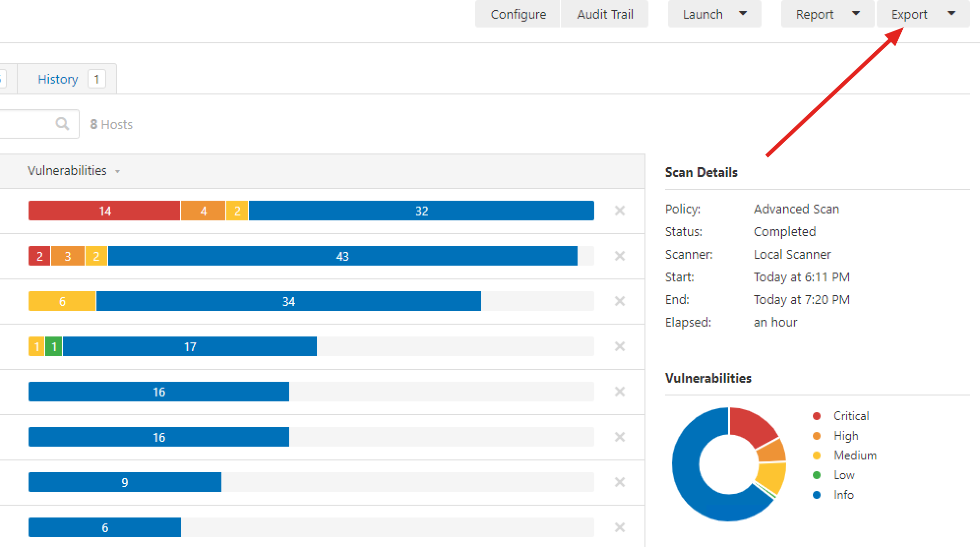Sort by the Vulnerabilities column header
Screen dimensions: 980x547
click(x=67, y=171)
